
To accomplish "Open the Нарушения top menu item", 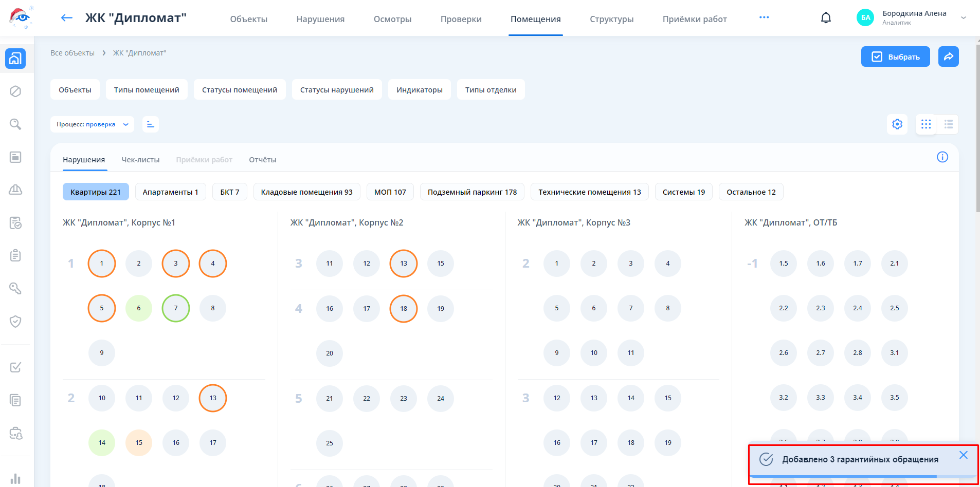I will [320, 19].
